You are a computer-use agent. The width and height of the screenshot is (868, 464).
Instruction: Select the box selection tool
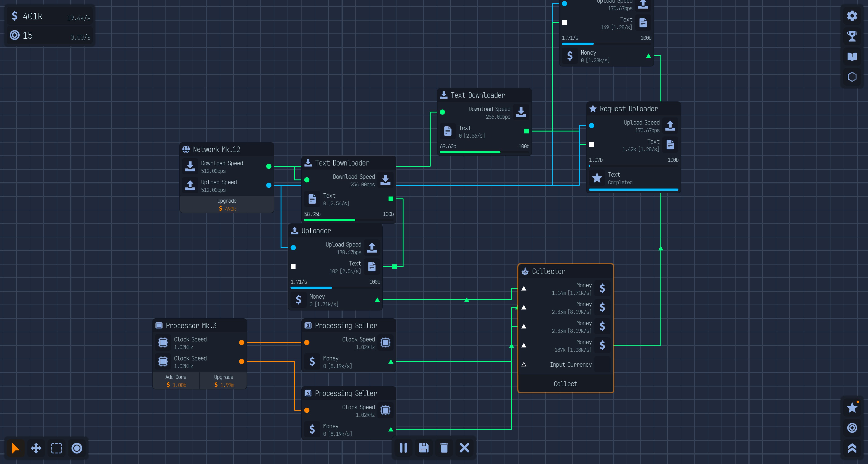coord(56,448)
